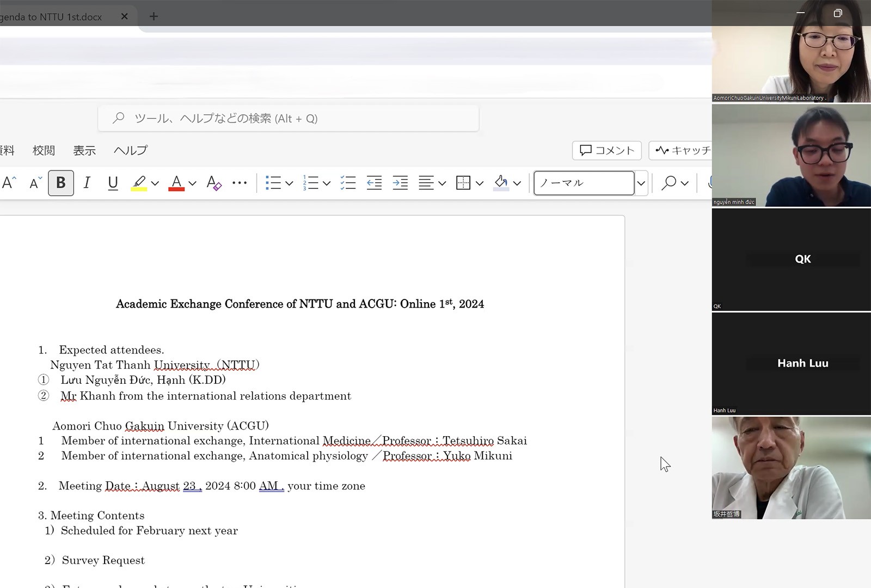Open more font options ellipsis
Screen dimensions: 871x588
(x=240, y=183)
